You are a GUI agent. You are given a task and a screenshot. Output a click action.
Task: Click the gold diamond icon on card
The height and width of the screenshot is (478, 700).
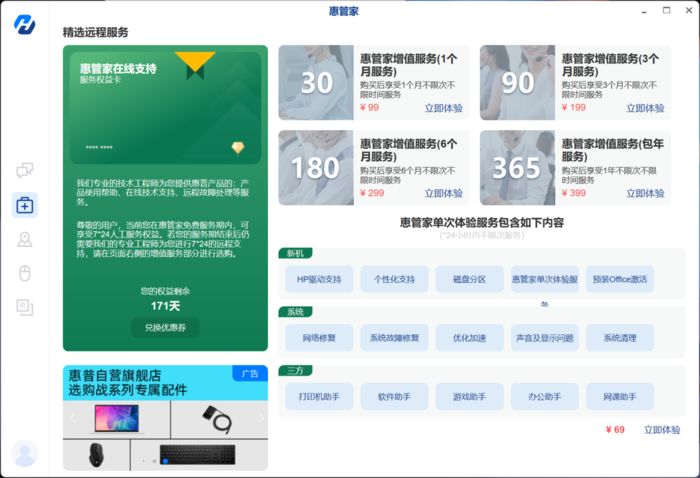click(238, 147)
